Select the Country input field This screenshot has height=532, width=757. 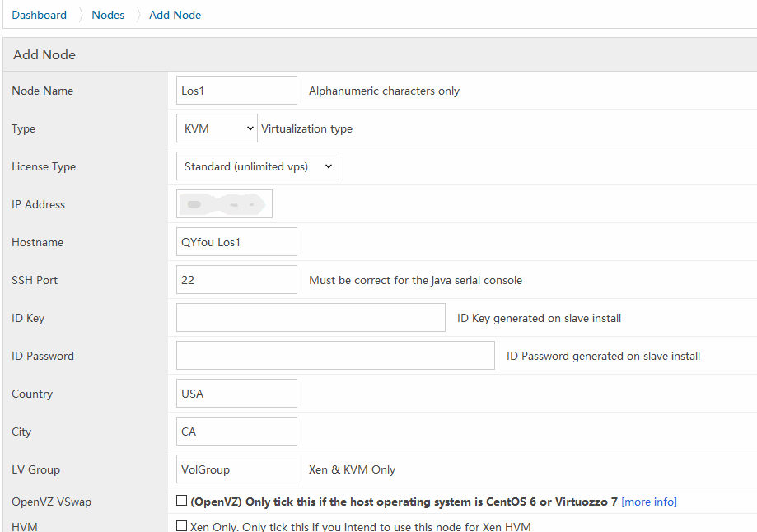coord(236,394)
